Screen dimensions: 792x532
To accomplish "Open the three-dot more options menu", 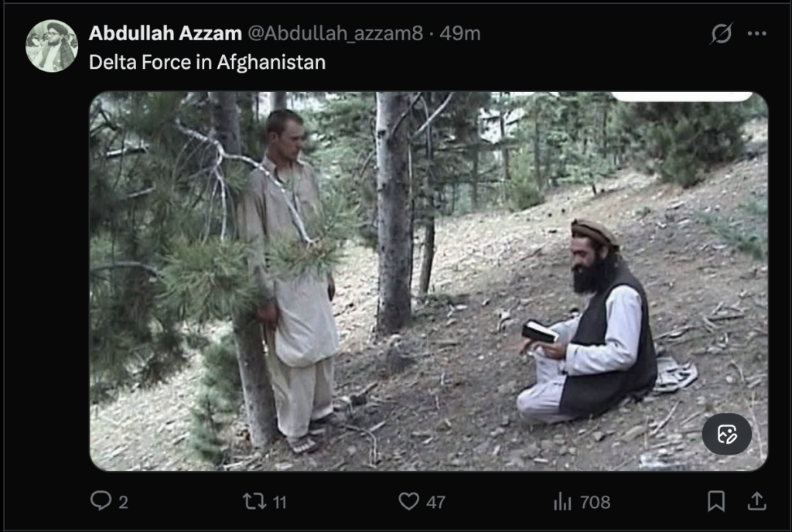I will click(x=756, y=33).
